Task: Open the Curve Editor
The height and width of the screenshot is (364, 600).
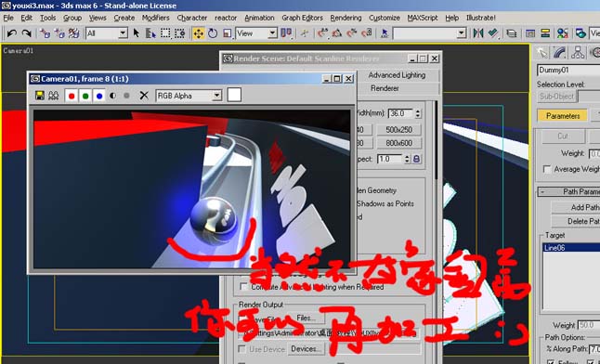Action: coord(530,33)
